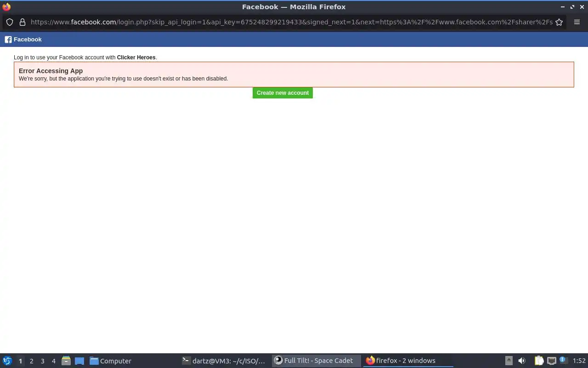Viewport: 588px width, 368px height.
Task: Click the 'Clicker Heroes' app name text
Action: (136, 57)
